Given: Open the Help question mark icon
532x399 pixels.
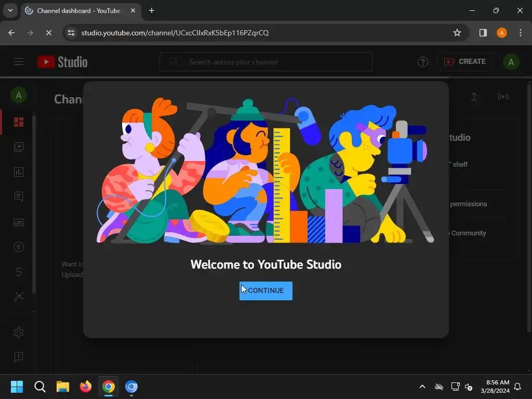Looking at the screenshot, I should pos(423,62).
